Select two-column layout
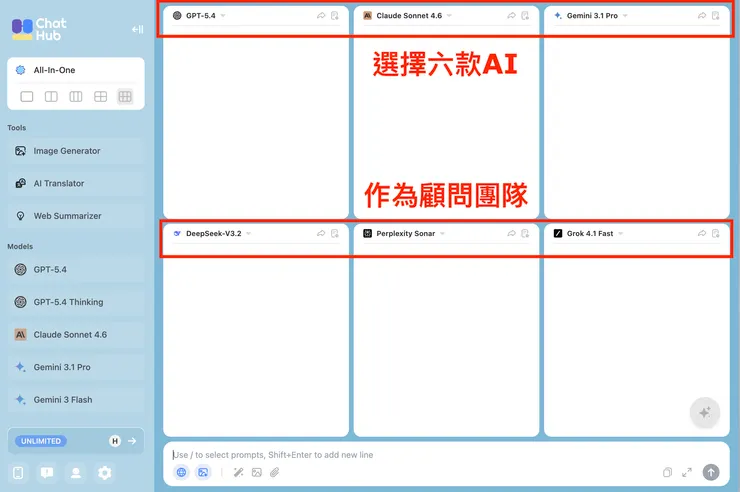 51,97
